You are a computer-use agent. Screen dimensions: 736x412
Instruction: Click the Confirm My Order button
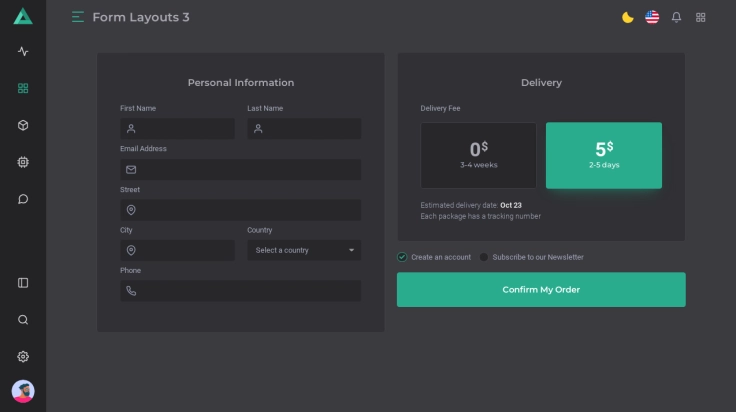[x=541, y=290]
